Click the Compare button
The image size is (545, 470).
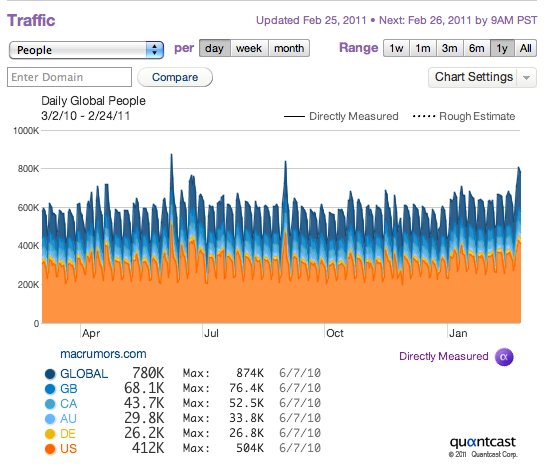point(175,77)
